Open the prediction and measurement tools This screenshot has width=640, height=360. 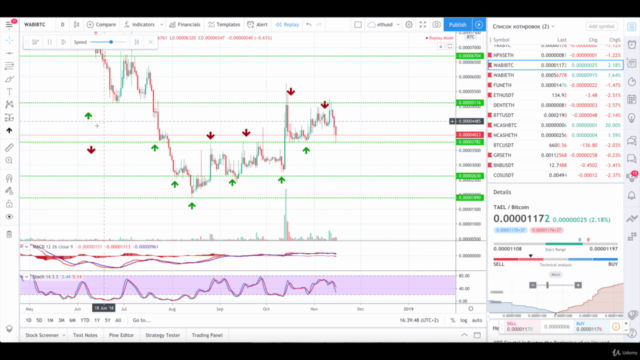[x=9, y=118]
